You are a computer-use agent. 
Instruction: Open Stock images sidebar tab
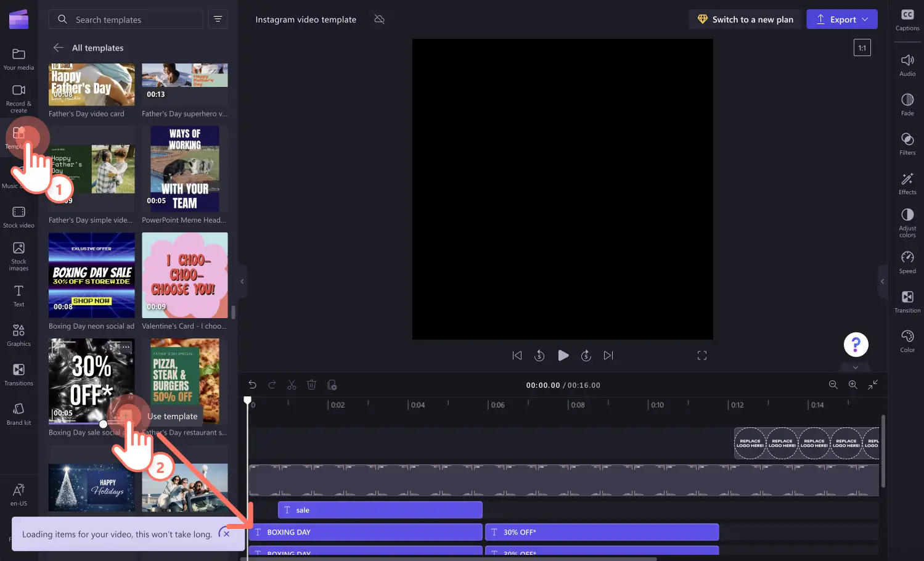[18, 256]
